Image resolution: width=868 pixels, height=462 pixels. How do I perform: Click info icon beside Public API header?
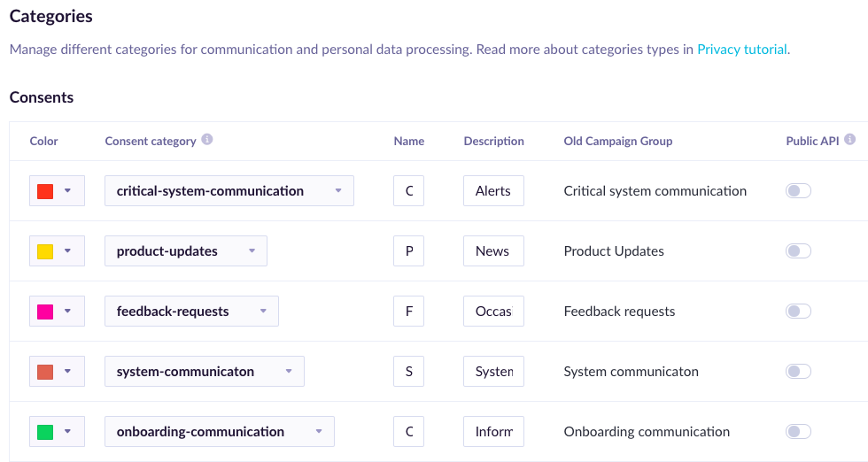pos(850,140)
